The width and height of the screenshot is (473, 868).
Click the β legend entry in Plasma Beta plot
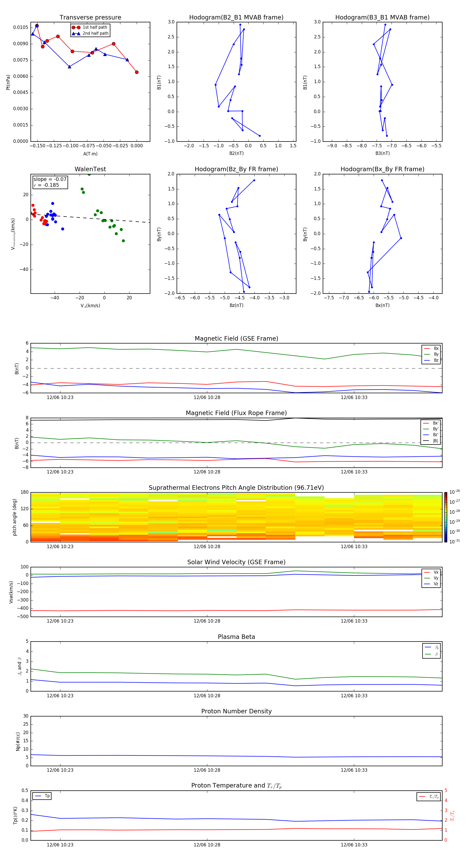[431, 654]
